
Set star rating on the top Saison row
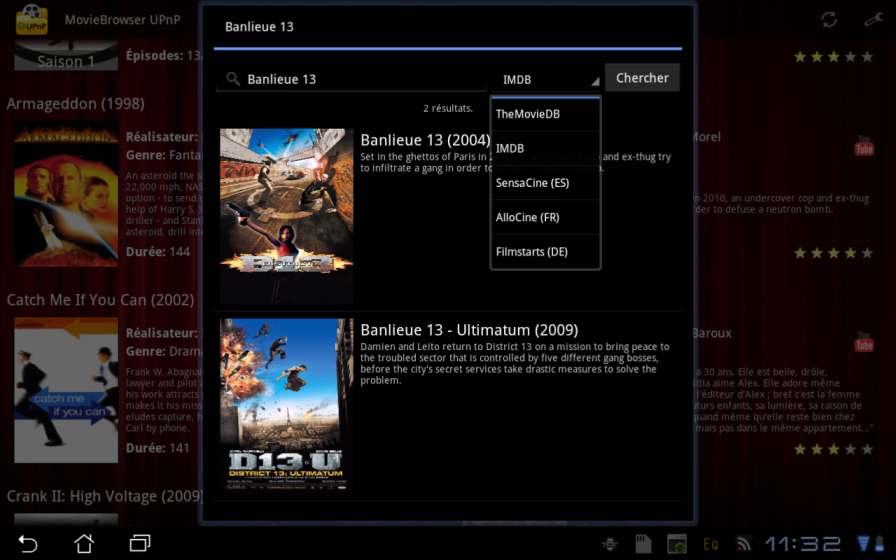[x=834, y=57]
